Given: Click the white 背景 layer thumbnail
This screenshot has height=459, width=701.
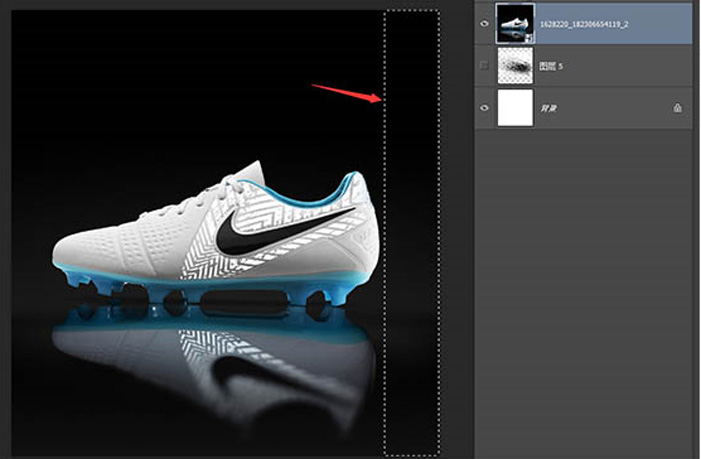Looking at the screenshot, I should coord(515,107).
